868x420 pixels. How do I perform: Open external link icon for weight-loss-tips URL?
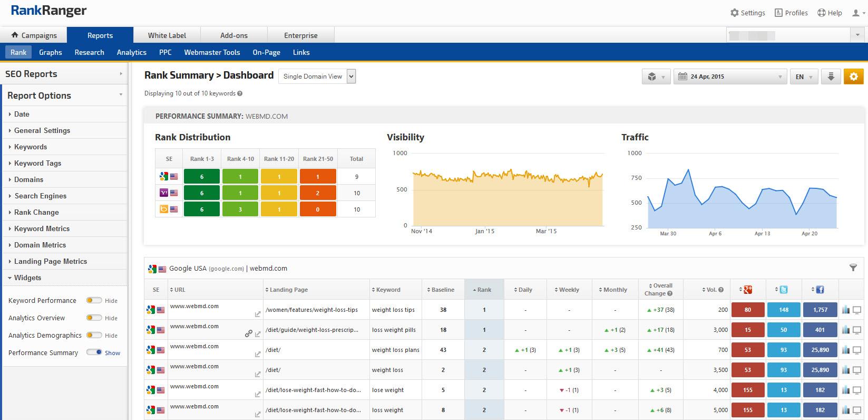click(258, 314)
